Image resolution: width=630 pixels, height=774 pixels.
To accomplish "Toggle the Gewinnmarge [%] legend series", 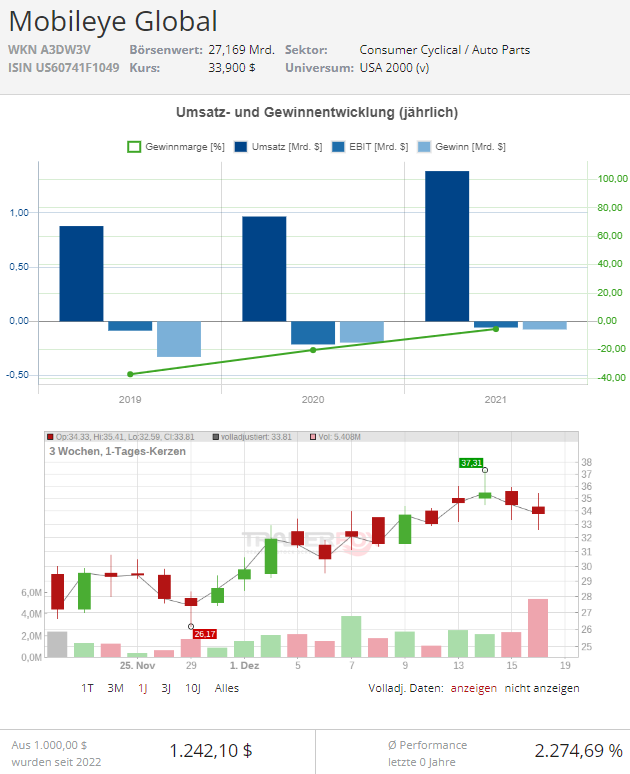I will coord(176,147).
